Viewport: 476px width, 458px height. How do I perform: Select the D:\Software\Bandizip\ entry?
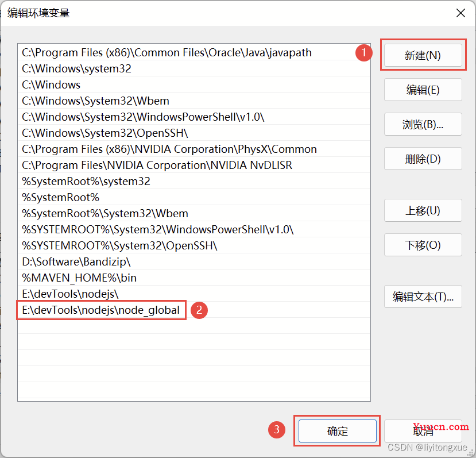(194, 262)
